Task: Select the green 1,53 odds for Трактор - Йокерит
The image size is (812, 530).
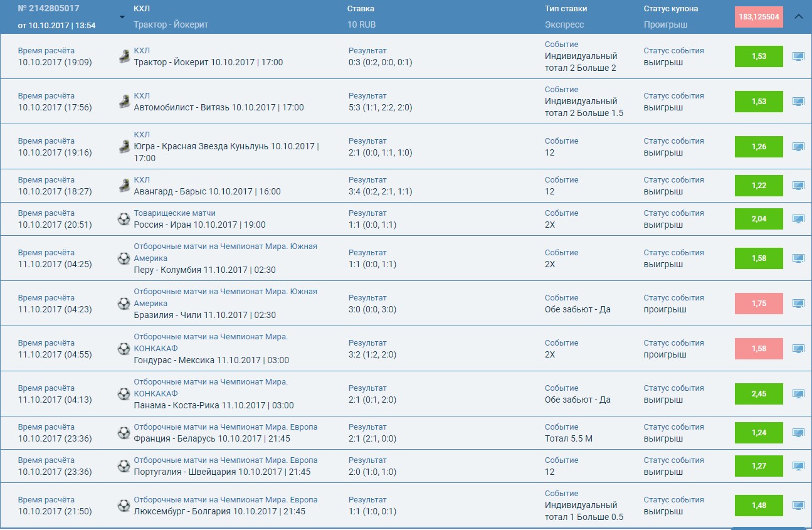Action: (759, 56)
